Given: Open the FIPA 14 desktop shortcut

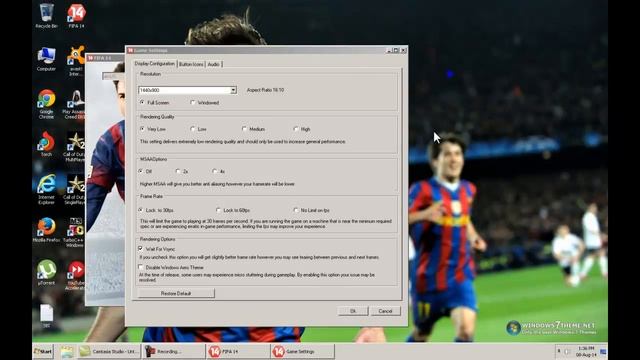Looking at the screenshot, I should 76,16.
